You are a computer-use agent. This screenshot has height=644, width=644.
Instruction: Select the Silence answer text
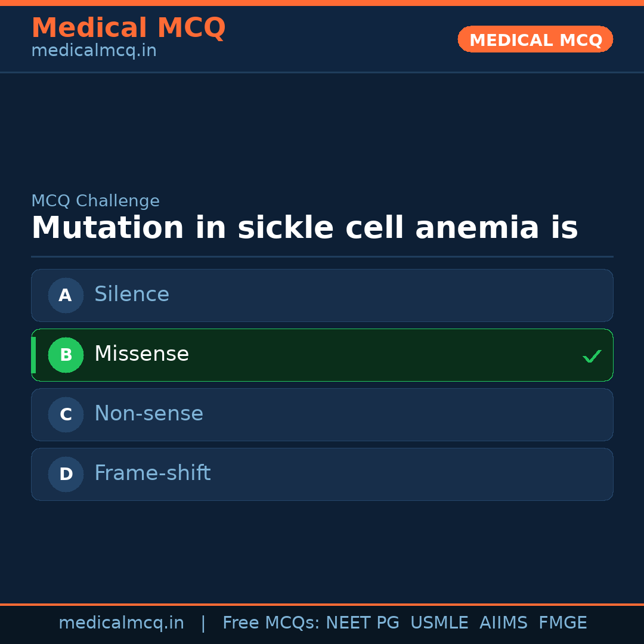point(132,295)
